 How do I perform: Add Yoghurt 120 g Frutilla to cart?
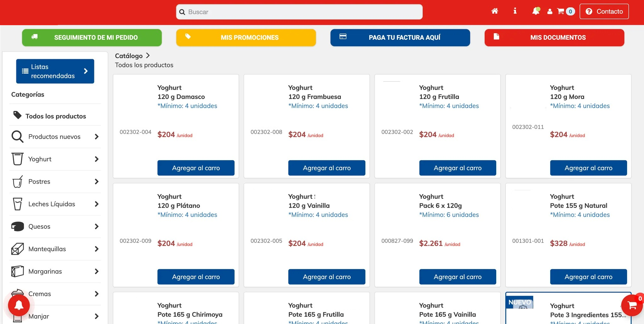pos(458,168)
